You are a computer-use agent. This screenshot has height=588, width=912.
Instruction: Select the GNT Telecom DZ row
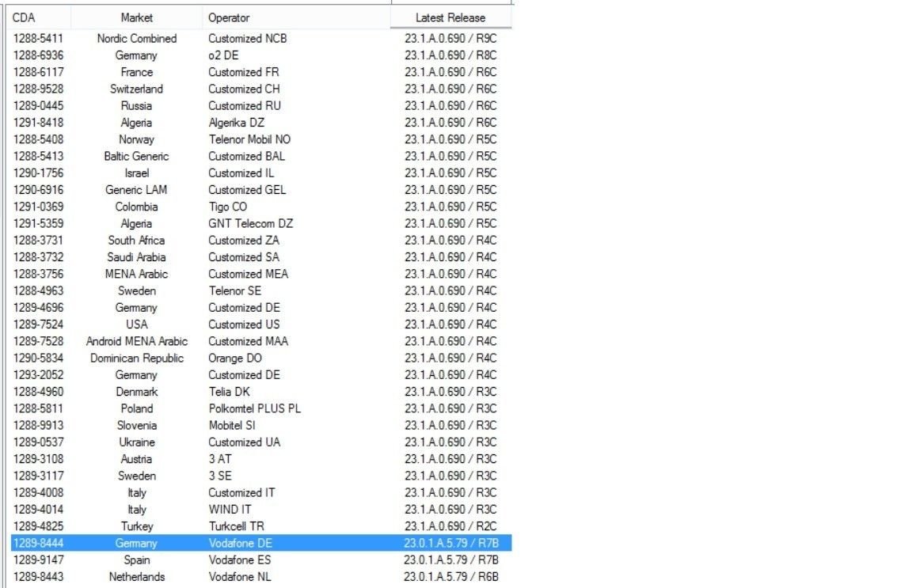pyautogui.click(x=261, y=224)
